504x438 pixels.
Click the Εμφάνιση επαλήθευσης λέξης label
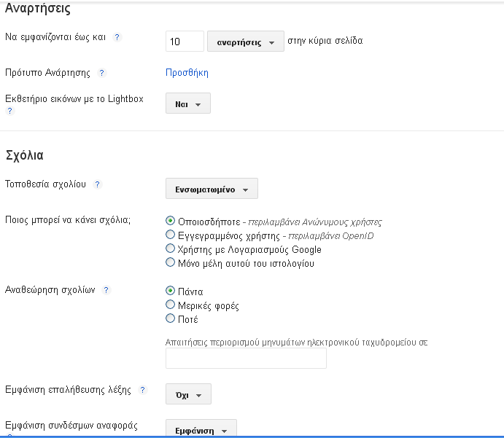pyautogui.click(x=68, y=390)
